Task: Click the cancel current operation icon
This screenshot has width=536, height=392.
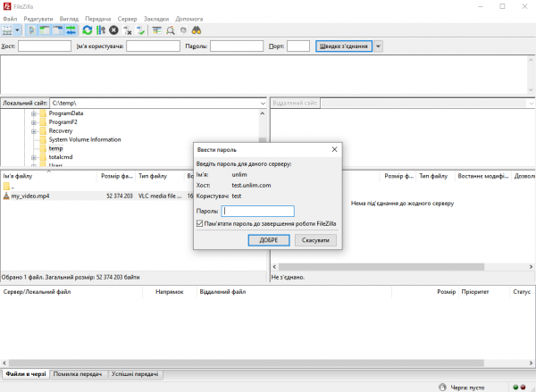Action: coord(113,30)
